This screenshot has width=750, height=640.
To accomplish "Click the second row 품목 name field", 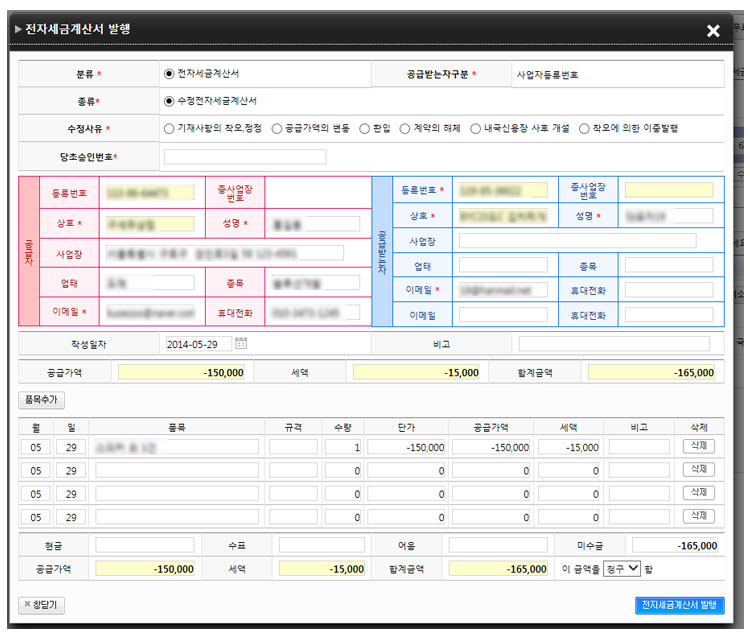I will tap(177, 471).
